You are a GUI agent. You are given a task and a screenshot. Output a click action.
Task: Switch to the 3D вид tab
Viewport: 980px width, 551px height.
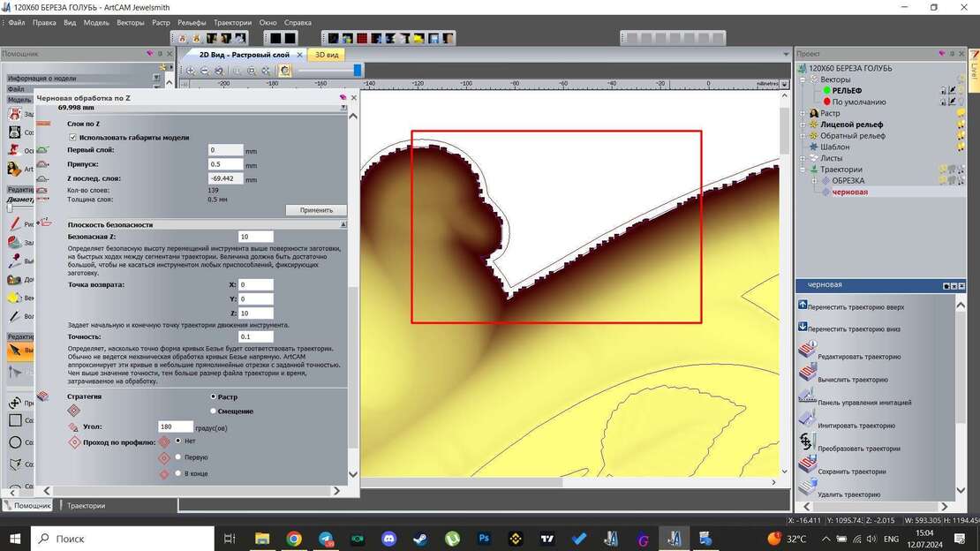tap(327, 54)
